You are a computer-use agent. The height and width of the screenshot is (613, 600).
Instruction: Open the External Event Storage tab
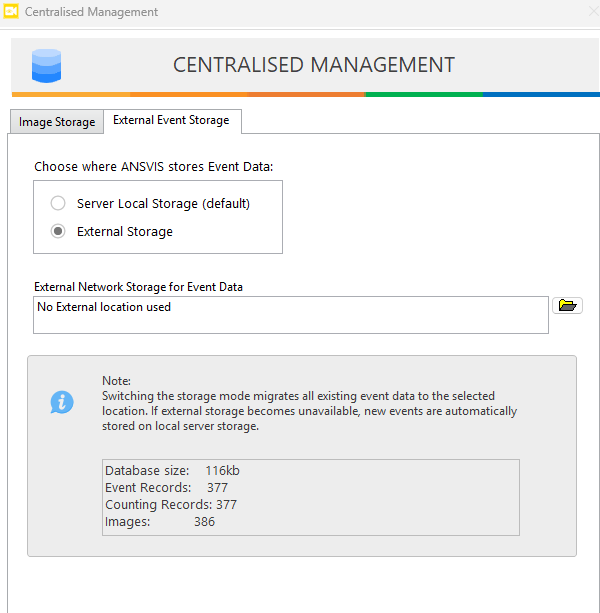[x=171, y=120]
